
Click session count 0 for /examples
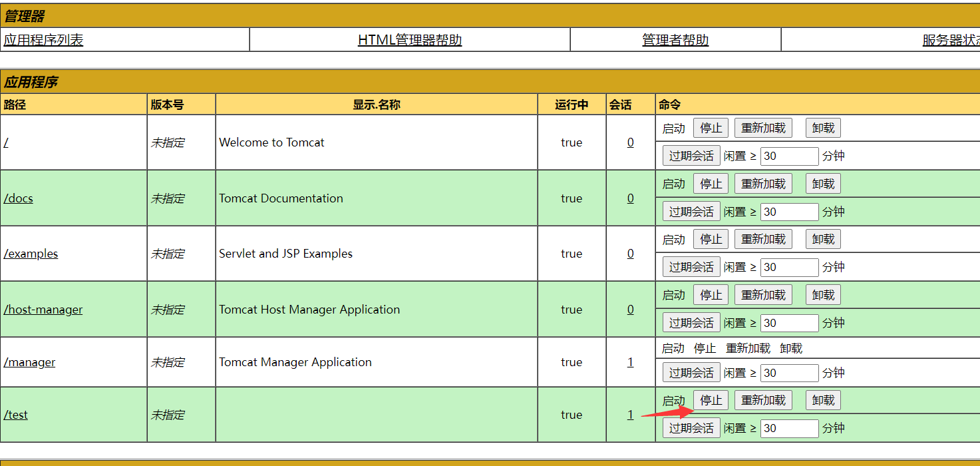click(x=631, y=254)
